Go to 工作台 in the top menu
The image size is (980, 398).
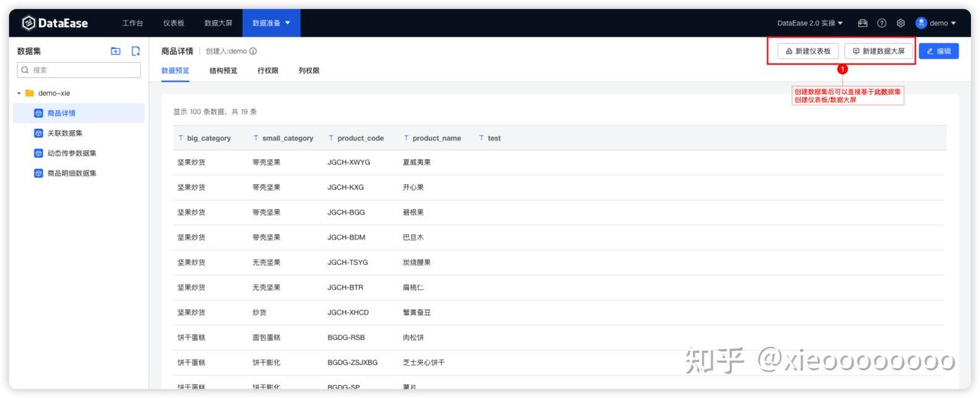[133, 23]
